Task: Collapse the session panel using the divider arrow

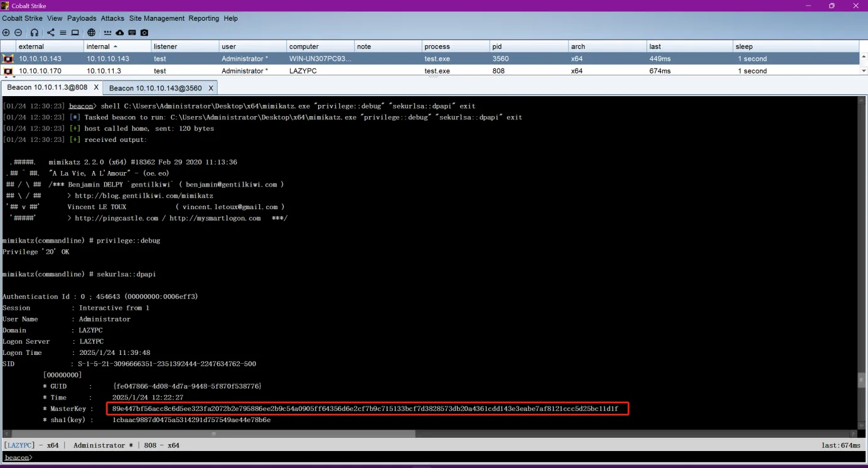Action: 6,78
